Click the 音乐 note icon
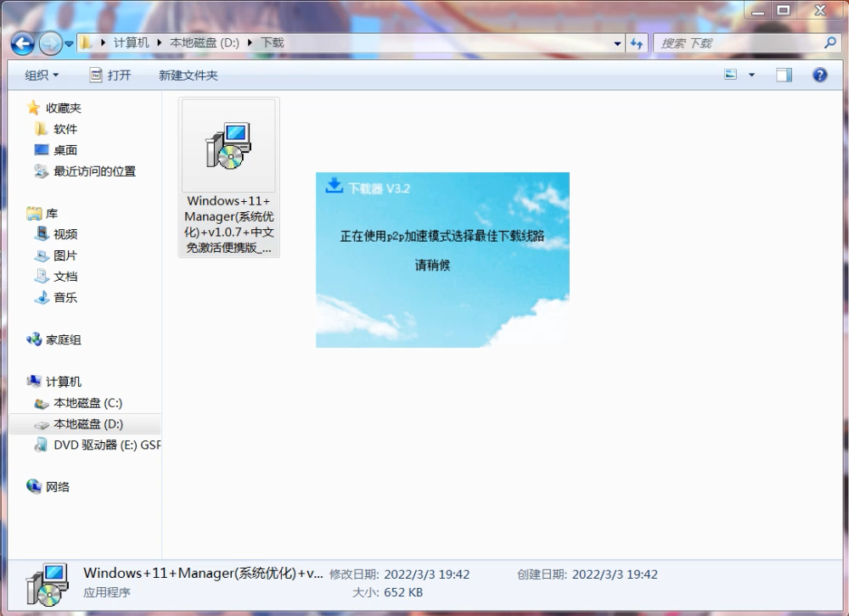Screen dimensions: 849x616 (x=42, y=297)
